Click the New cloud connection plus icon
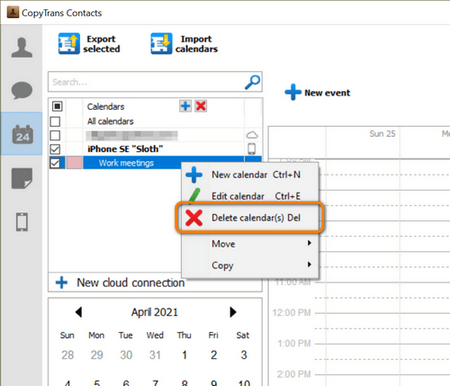Viewport: 450px width, 386px height. pos(61,283)
